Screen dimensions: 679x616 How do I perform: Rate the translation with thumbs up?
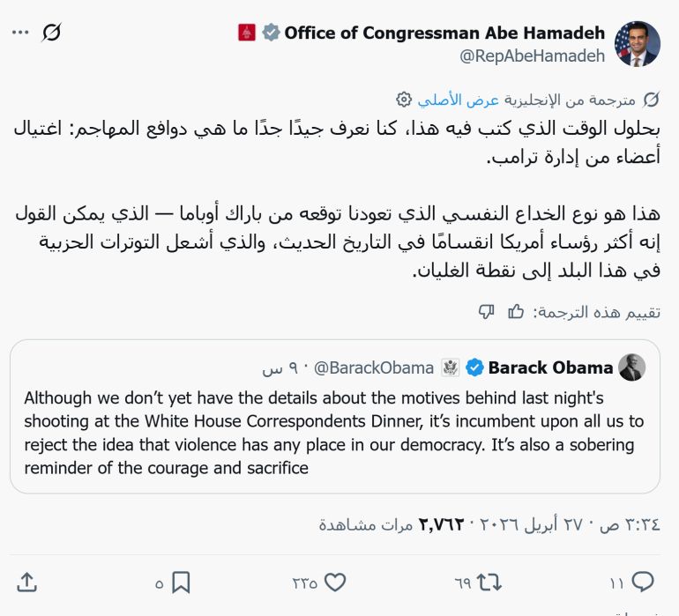click(x=516, y=311)
